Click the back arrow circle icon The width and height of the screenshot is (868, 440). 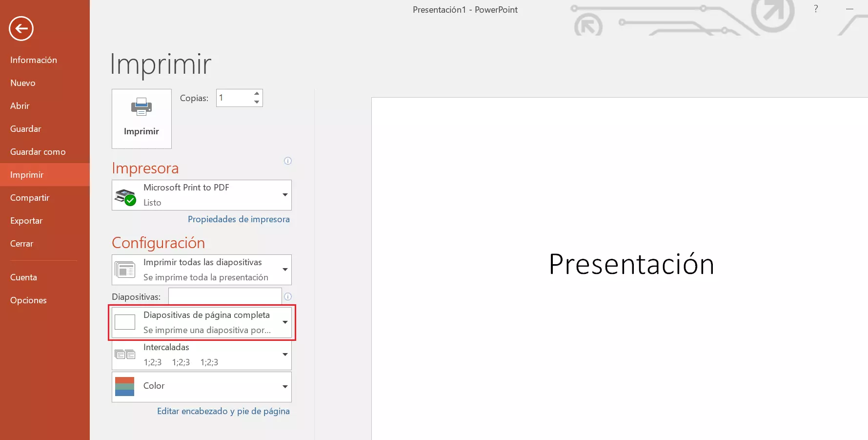point(21,28)
